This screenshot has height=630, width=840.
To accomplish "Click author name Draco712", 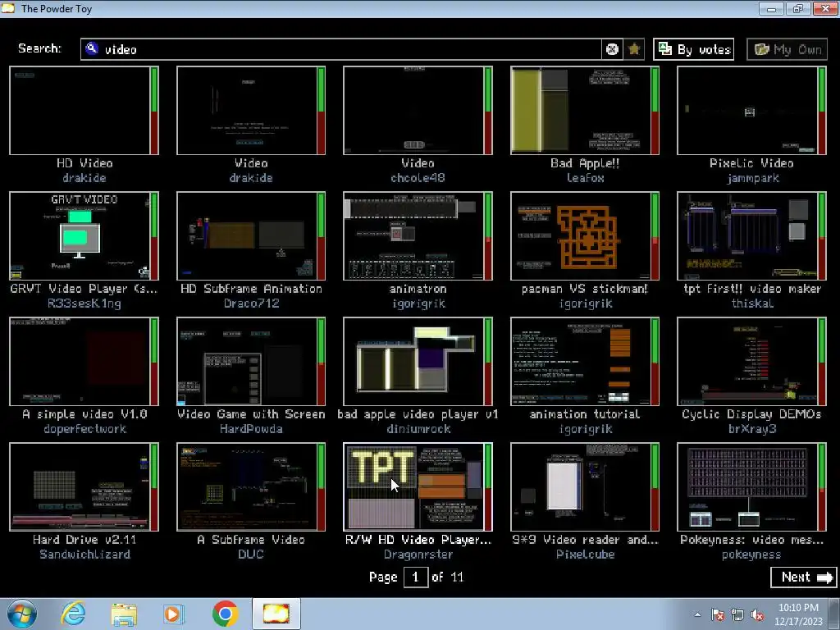I will (251, 304).
